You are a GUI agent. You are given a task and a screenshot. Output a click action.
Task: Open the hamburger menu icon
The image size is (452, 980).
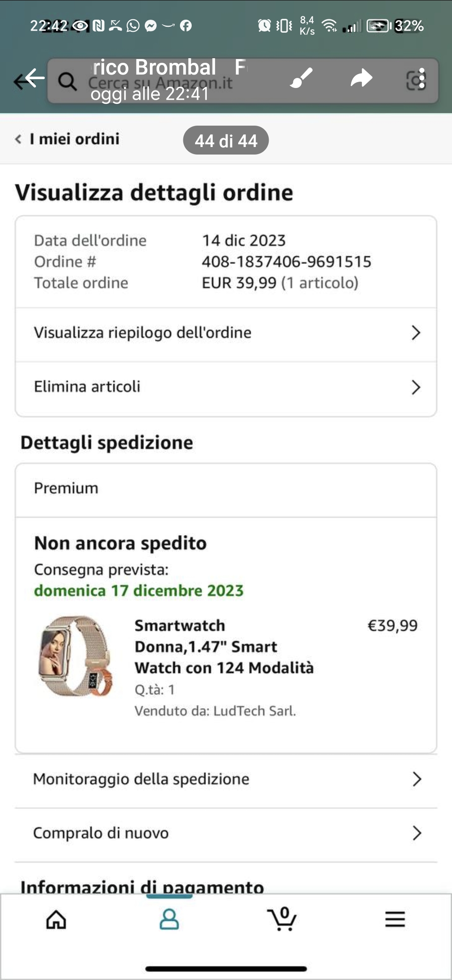coord(395,919)
